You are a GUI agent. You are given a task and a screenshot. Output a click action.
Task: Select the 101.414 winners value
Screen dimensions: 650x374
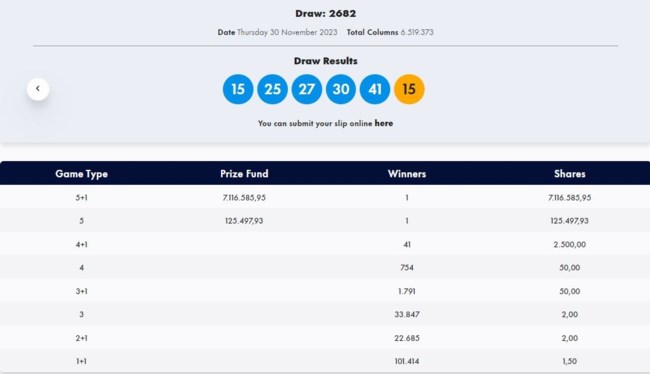[x=407, y=361]
